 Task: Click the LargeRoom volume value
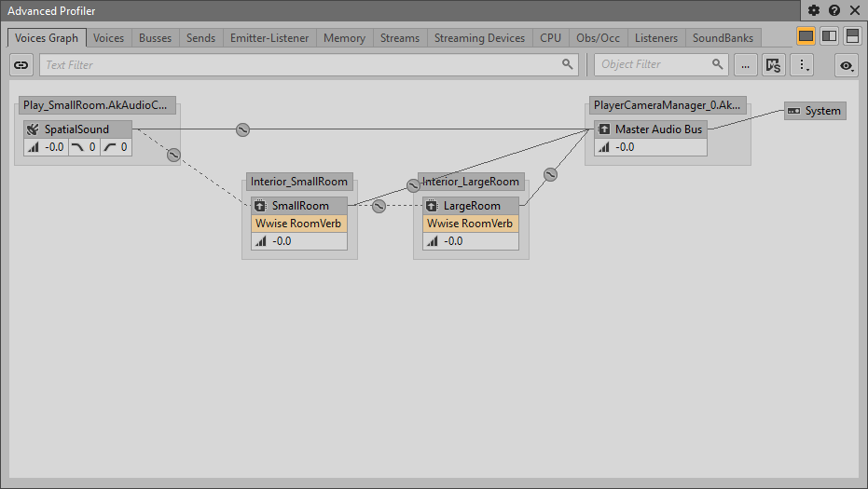coord(453,241)
